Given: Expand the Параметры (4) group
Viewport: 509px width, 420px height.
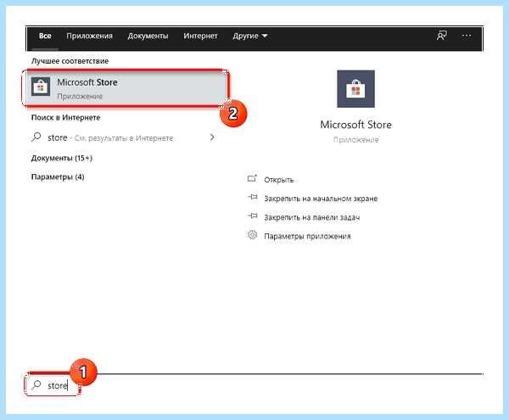Looking at the screenshot, I should pos(58,176).
